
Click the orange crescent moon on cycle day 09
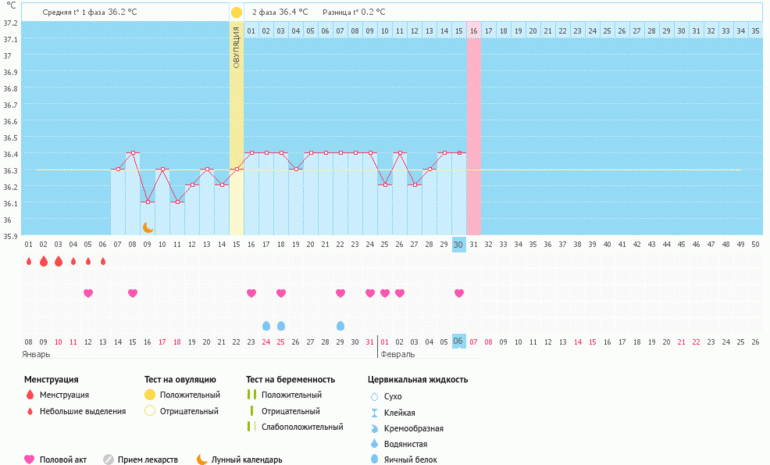click(147, 228)
